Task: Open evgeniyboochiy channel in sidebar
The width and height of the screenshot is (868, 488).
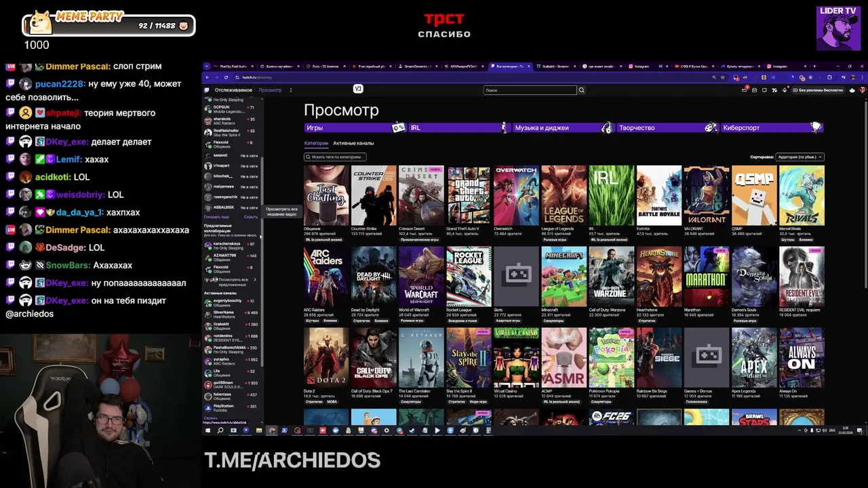Action: click(231, 303)
